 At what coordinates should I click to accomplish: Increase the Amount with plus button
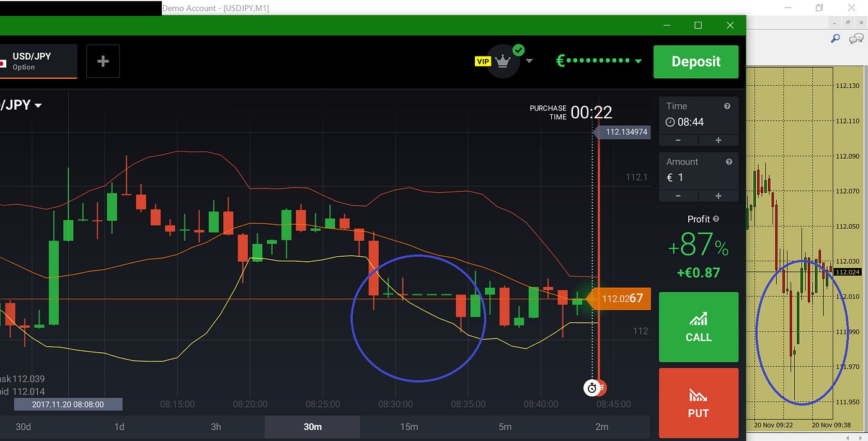coord(719,195)
